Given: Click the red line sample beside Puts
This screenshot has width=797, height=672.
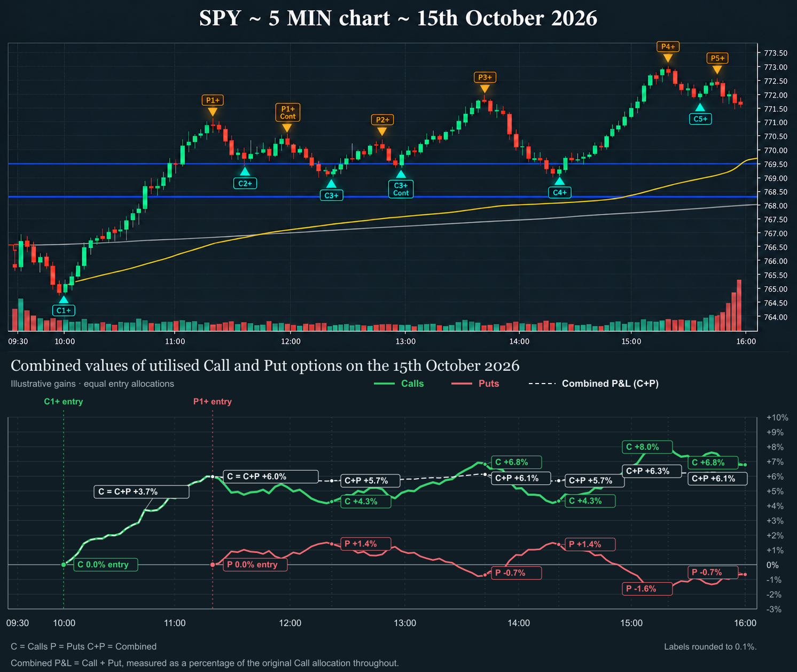Looking at the screenshot, I should tap(462, 384).
